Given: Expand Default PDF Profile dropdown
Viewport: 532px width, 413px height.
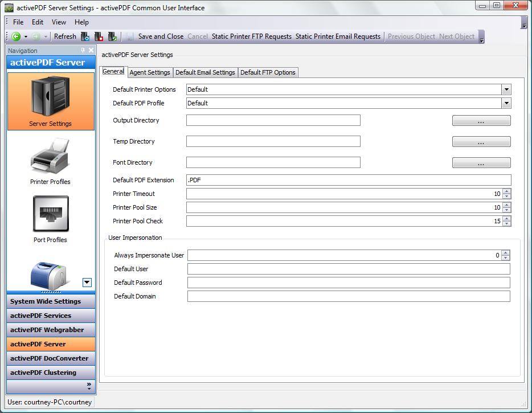Looking at the screenshot, I should click(x=506, y=103).
